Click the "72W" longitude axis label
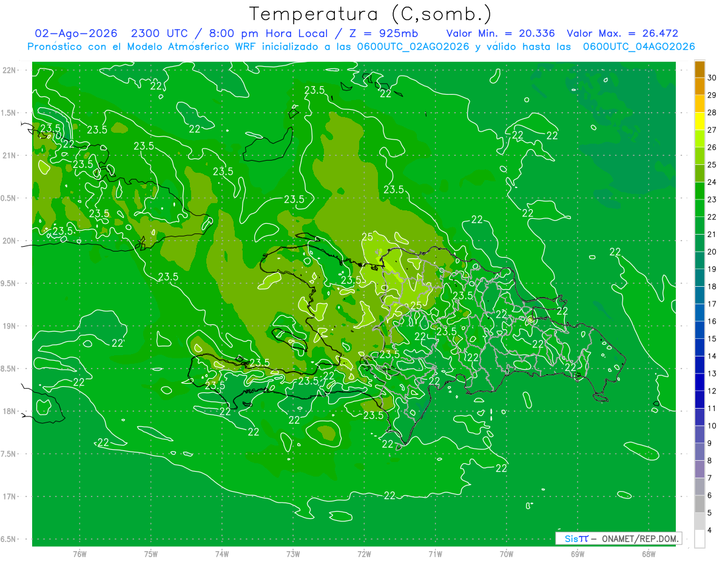Image resolution: width=728 pixels, height=562 pixels. click(x=364, y=554)
